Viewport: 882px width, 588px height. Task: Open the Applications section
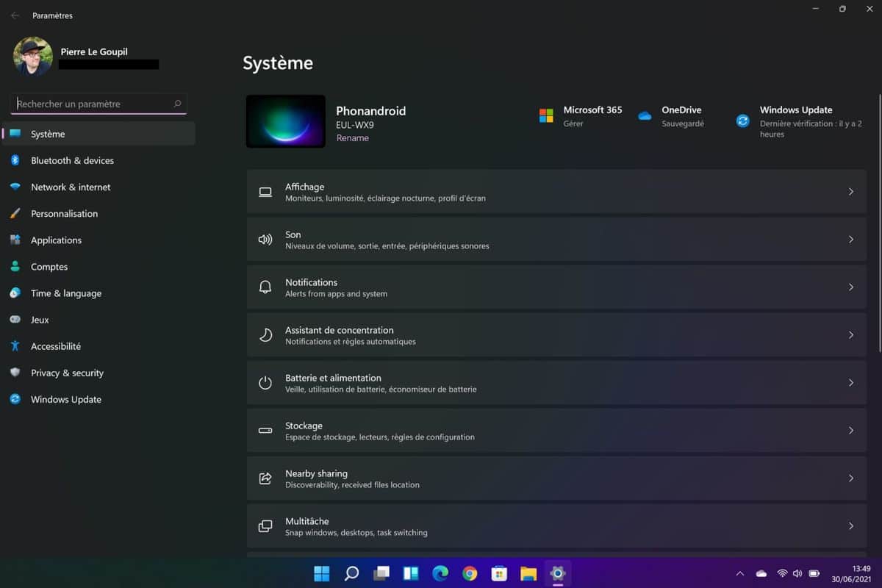99,240
